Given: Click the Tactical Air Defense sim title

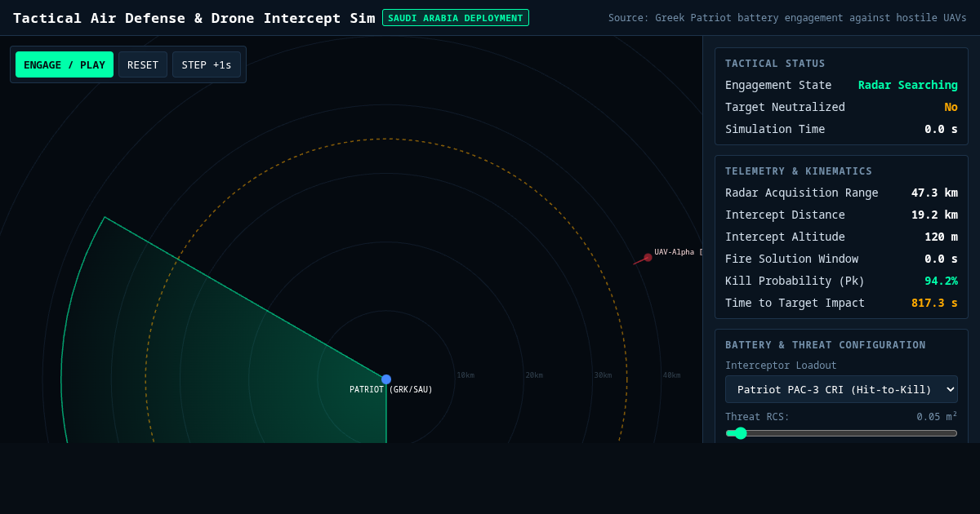Looking at the screenshot, I should point(194,18).
